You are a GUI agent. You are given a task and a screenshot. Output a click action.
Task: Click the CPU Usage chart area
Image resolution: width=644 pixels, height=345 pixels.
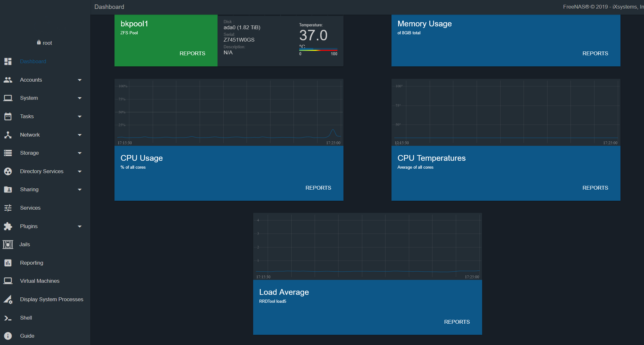pos(229,112)
